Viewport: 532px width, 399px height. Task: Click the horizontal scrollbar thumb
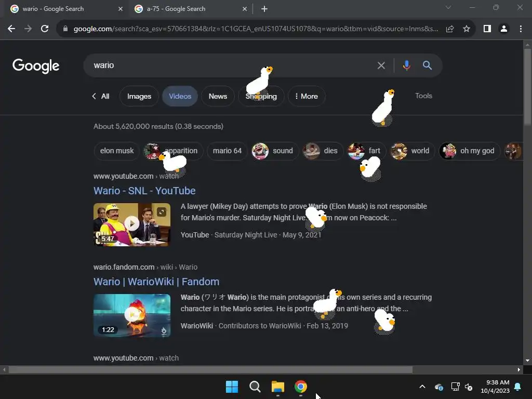tap(210, 369)
